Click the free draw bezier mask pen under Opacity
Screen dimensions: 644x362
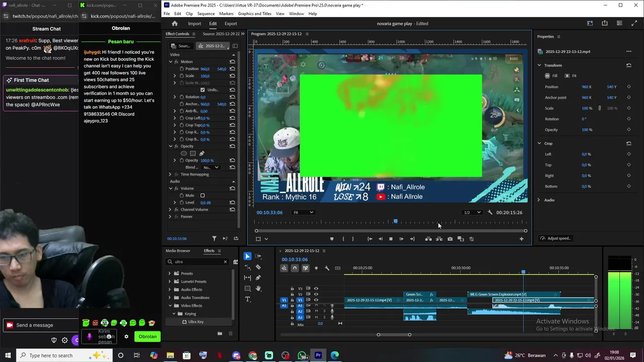202,153
